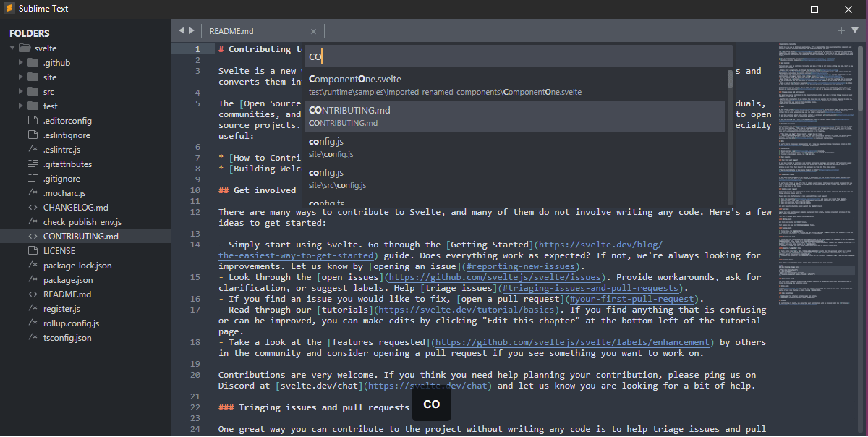Click the svelte folder icon
This screenshot has height=437, width=868.
pyautogui.click(x=25, y=48)
